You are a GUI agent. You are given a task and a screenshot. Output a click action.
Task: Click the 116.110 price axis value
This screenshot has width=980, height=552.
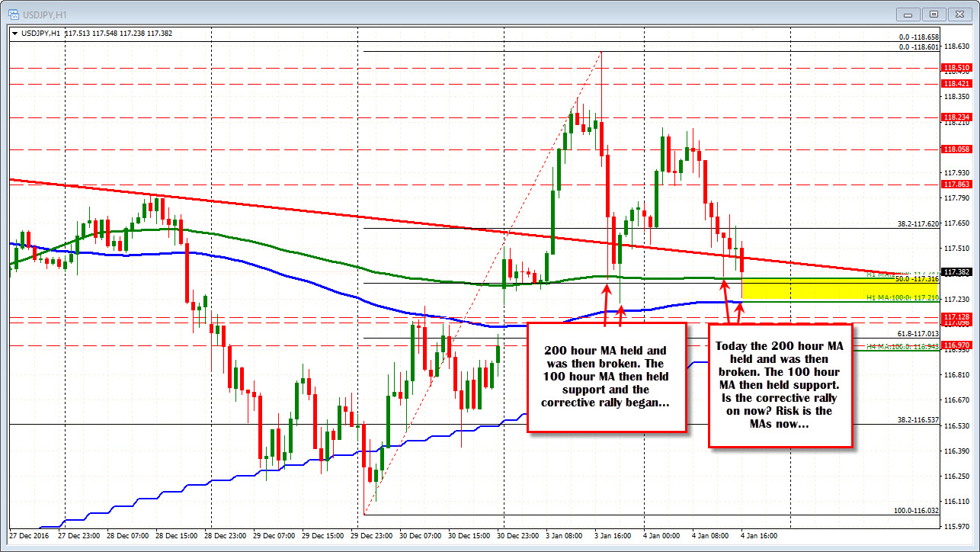956,502
